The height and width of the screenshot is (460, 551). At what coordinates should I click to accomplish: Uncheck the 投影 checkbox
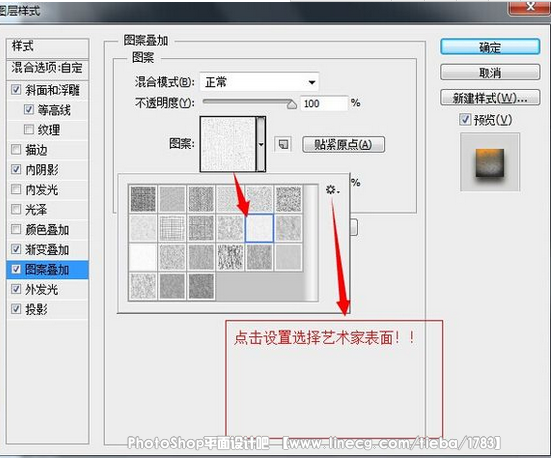[16, 309]
